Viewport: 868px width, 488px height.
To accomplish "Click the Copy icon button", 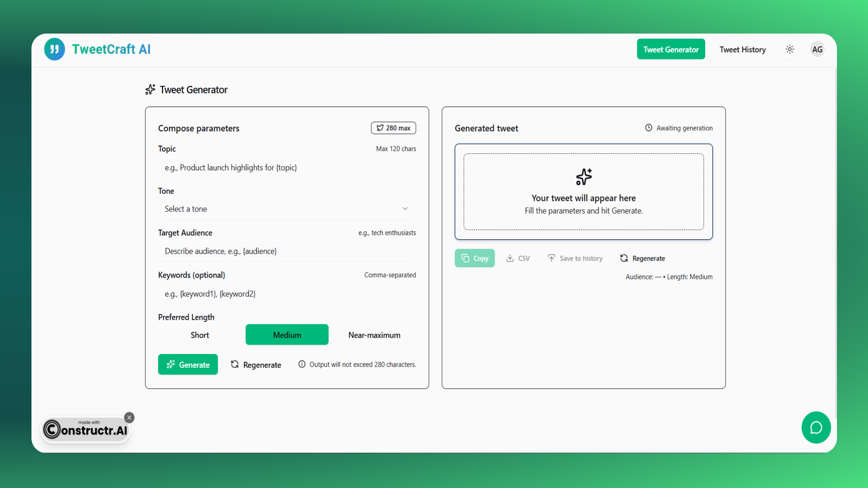I will (474, 258).
